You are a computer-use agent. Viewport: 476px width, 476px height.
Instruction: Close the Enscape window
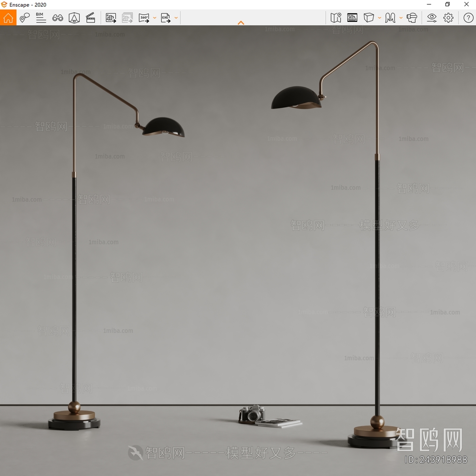(466, 4)
